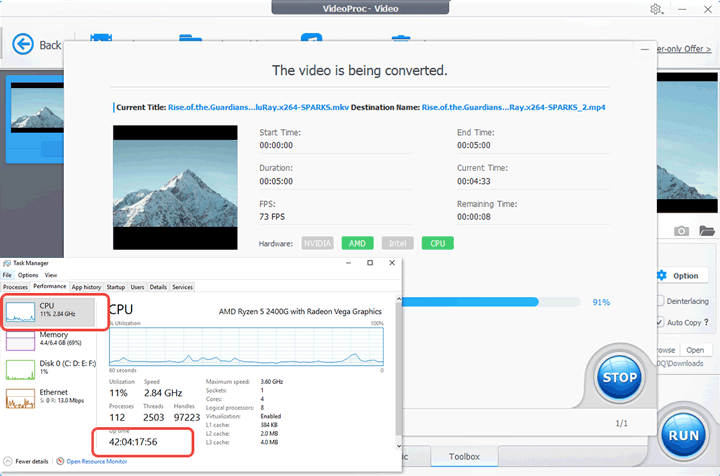The width and height of the screenshot is (720, 476).
Task: Click the Back arrow icon
Action: pos(22,45)
